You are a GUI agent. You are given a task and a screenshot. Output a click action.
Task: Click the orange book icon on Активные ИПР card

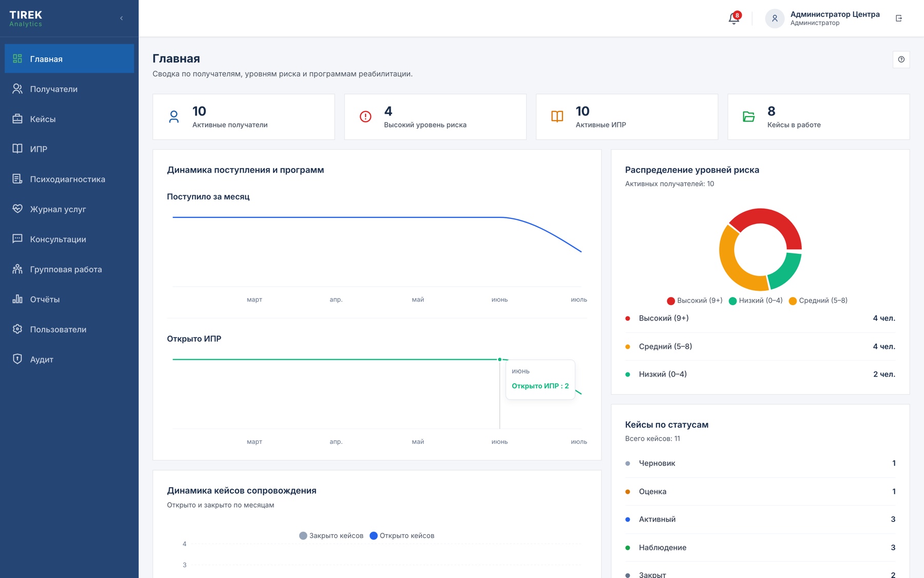click(x=557, y=117)
